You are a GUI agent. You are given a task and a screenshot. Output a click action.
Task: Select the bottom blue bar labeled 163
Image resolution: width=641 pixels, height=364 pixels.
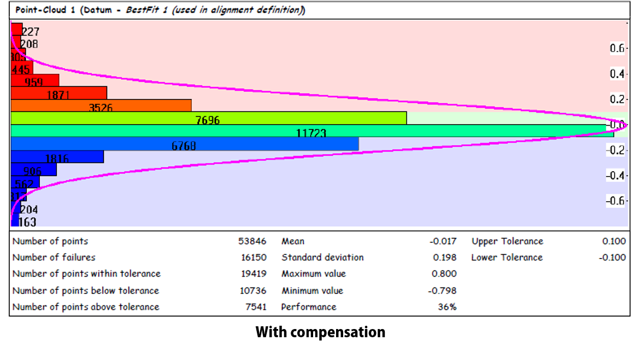pos(14,221)
